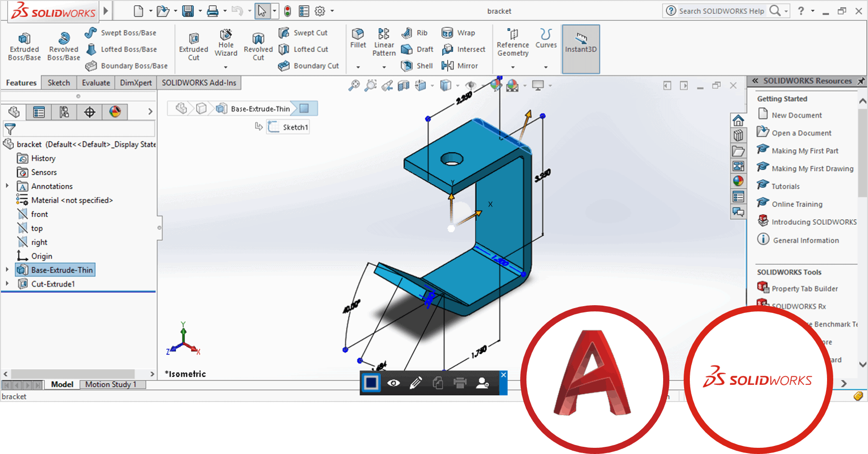
Task: Select the Extruded Boss/Base tool
Action: point(24,46)
